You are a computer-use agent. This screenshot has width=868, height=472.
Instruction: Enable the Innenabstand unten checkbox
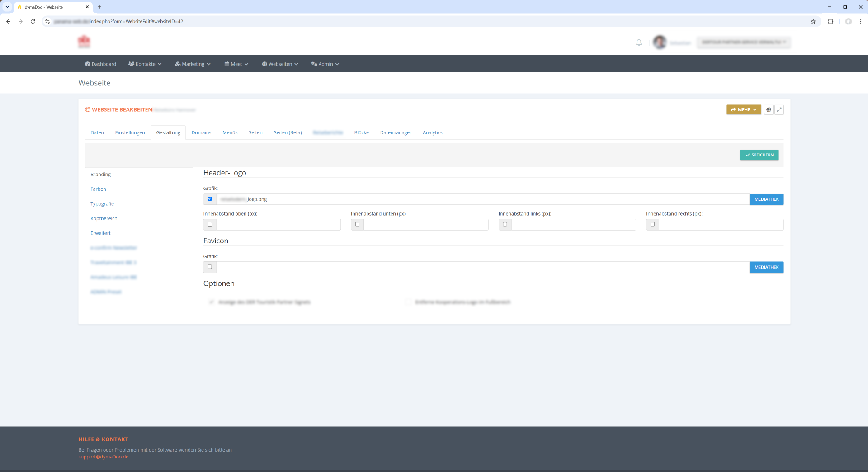pyautogui.click(x=357, y=224)
